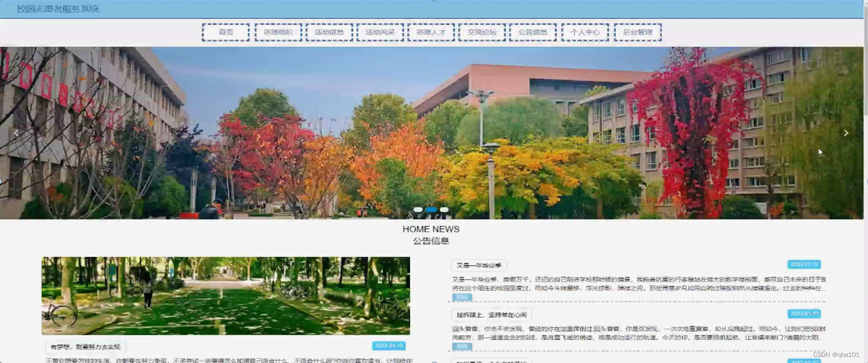Click the date badge of 又是一年毕业季
868x363 pixels.
pyautogui.click(x=804, y=264)
